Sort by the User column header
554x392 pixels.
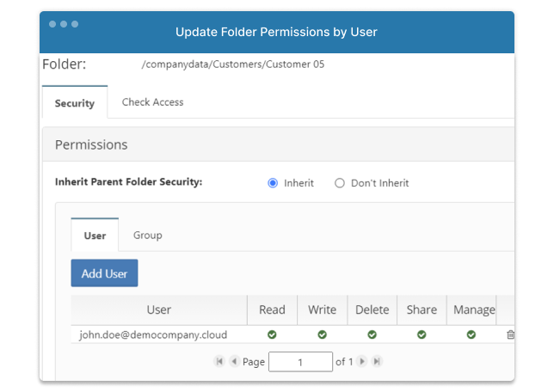pos(159,309)
